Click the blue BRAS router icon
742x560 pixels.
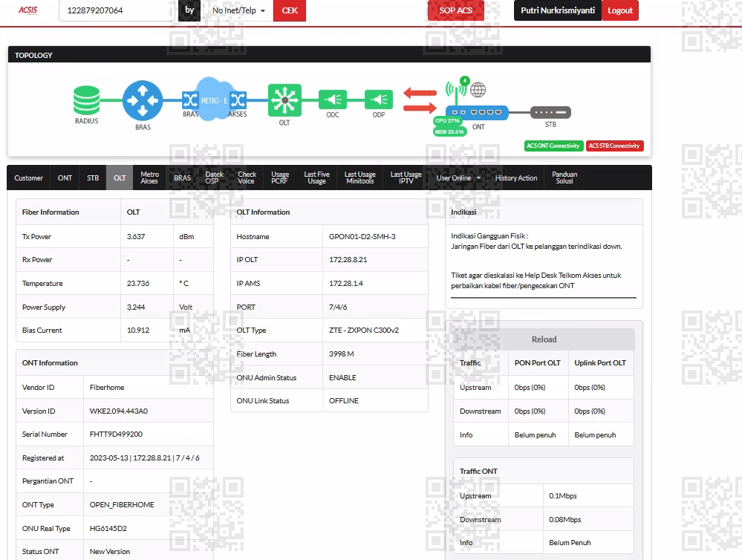pos(143,100)
